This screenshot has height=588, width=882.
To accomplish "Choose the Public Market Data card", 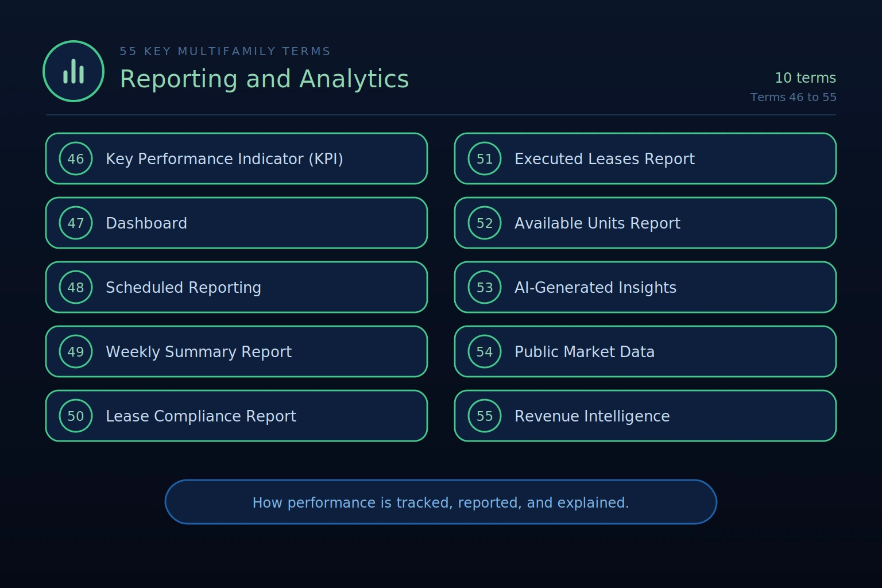I will pyautogui.click(x=645, y=351).
